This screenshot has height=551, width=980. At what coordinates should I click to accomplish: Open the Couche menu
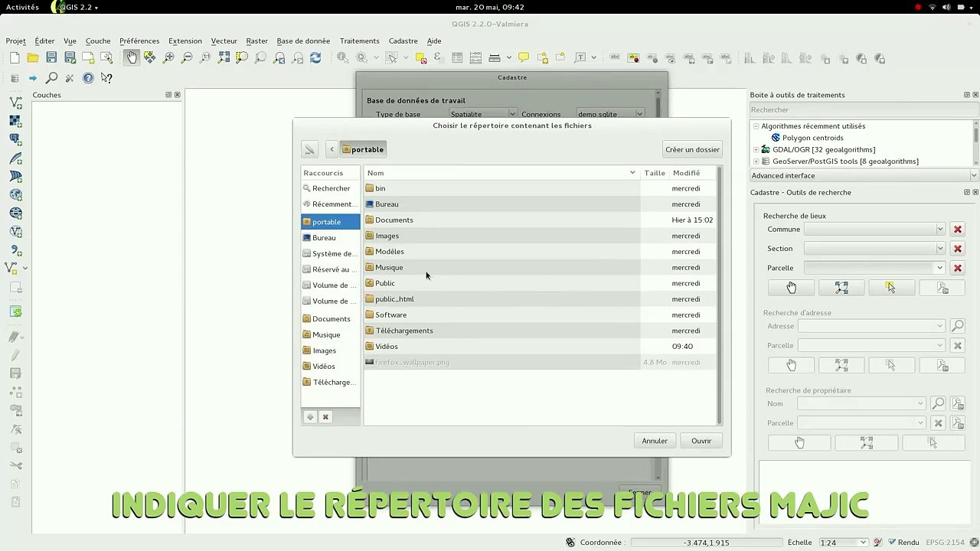[98, 41]
